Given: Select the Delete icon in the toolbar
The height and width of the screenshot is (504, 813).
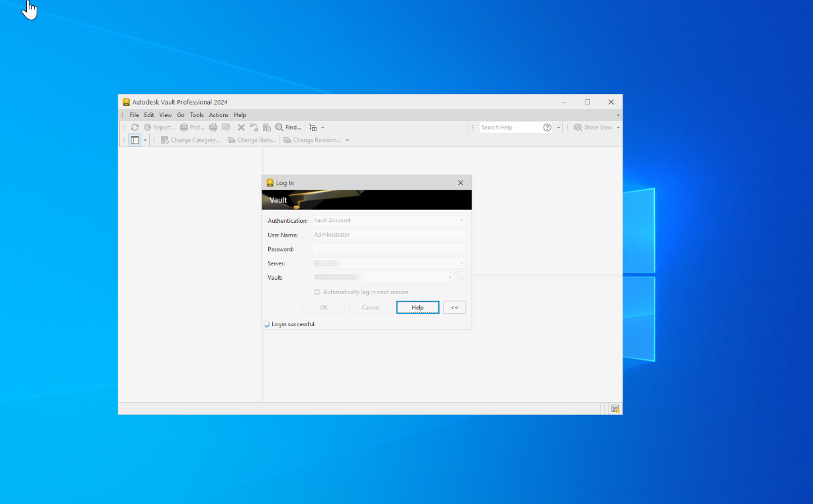Looking at the screenshot, I should click(241, 127).
